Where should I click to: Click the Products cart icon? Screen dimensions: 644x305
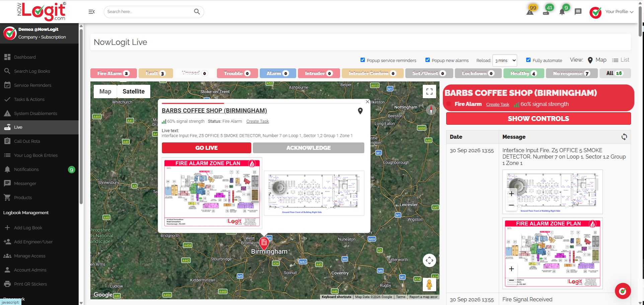(x=7, y=197)
